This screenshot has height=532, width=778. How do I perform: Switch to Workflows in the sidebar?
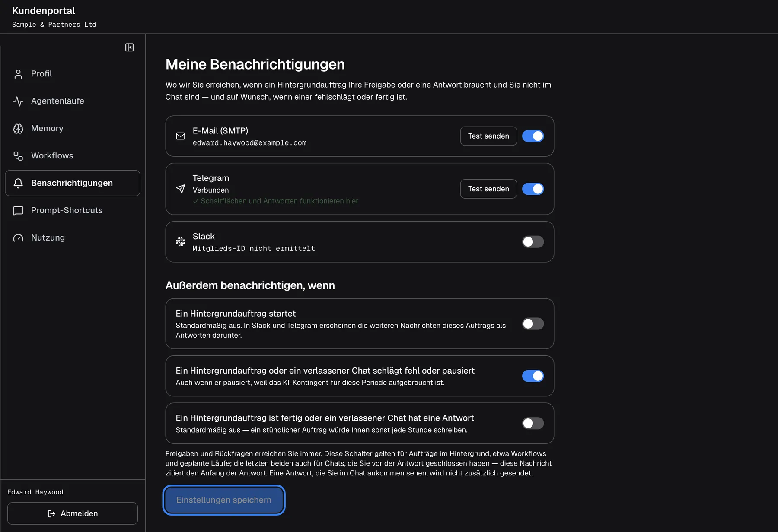tap(73, 156)
